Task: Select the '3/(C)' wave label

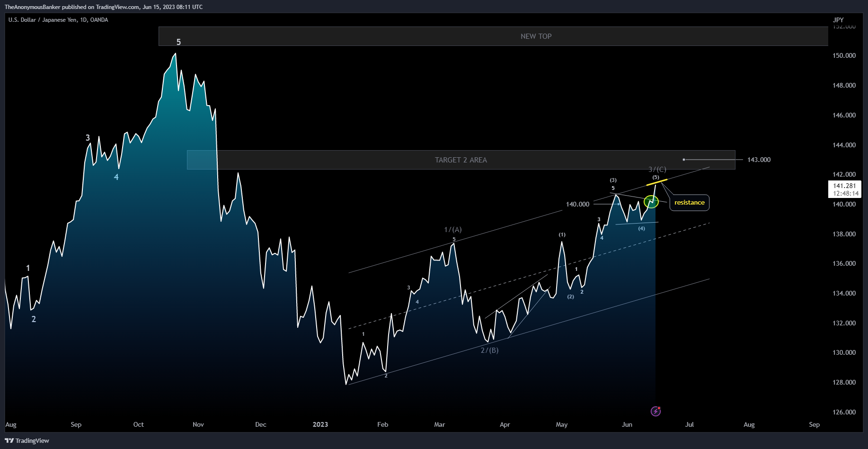Action: click(657, 169)
